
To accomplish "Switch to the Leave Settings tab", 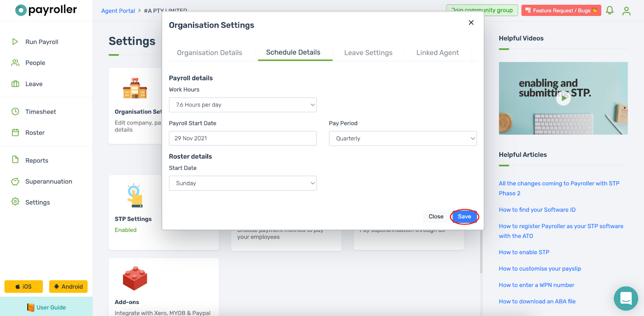I will tap(368, 53).
